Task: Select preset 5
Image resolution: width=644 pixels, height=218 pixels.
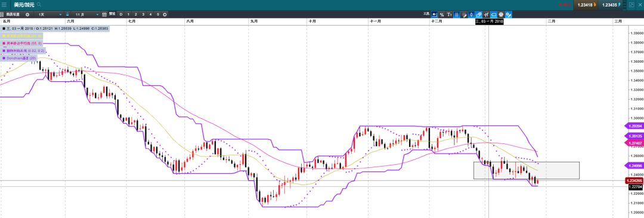Action: click(x=157, y=14)
